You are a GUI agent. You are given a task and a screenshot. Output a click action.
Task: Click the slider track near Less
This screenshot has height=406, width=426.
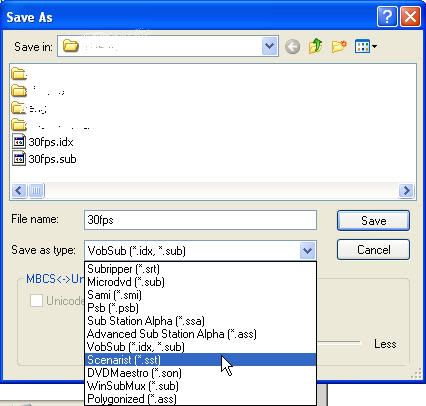pyautogui.click(x=339, y=342)
